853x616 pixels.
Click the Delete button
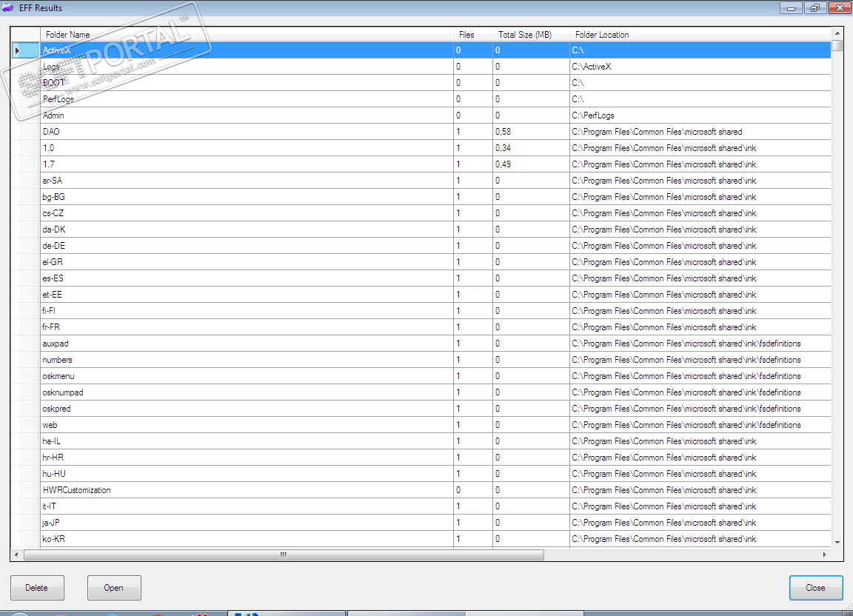click(x=37, y=588)
